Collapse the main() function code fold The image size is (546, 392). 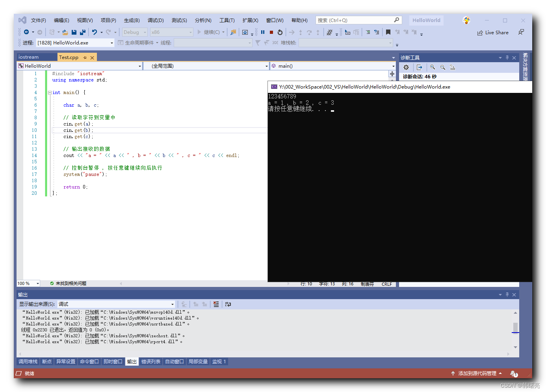(x=50, y=92)
